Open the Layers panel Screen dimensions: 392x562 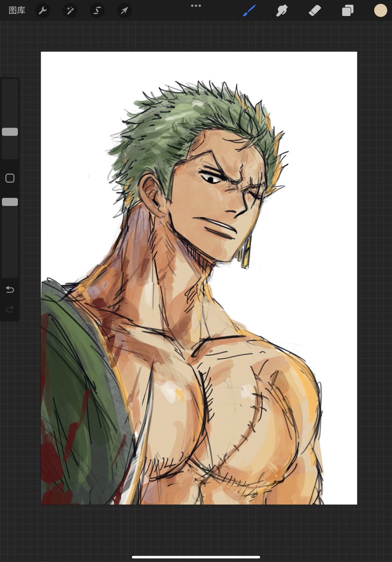348,10
